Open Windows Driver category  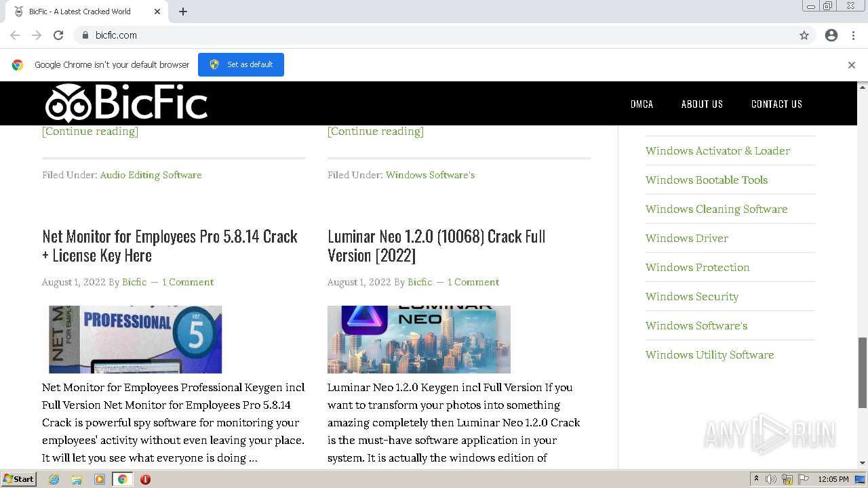(x=687, y=238)
